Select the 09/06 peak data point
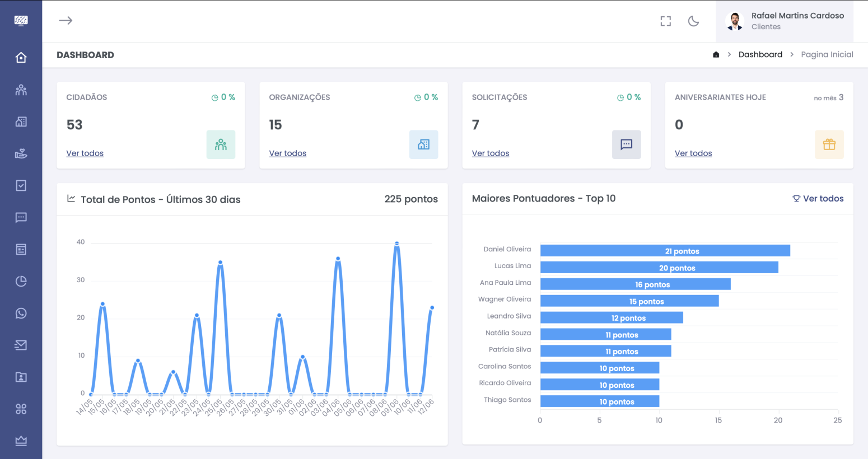This screenshot has height=459, width=868. pos(396,243)
